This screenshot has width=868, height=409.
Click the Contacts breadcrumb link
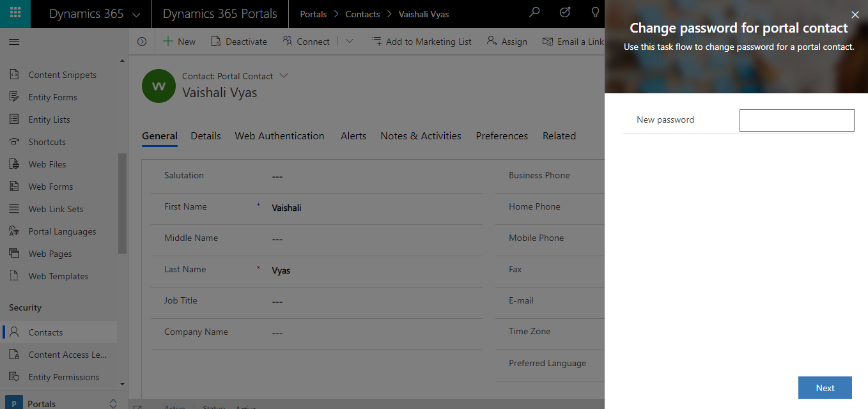click(362, 14)
